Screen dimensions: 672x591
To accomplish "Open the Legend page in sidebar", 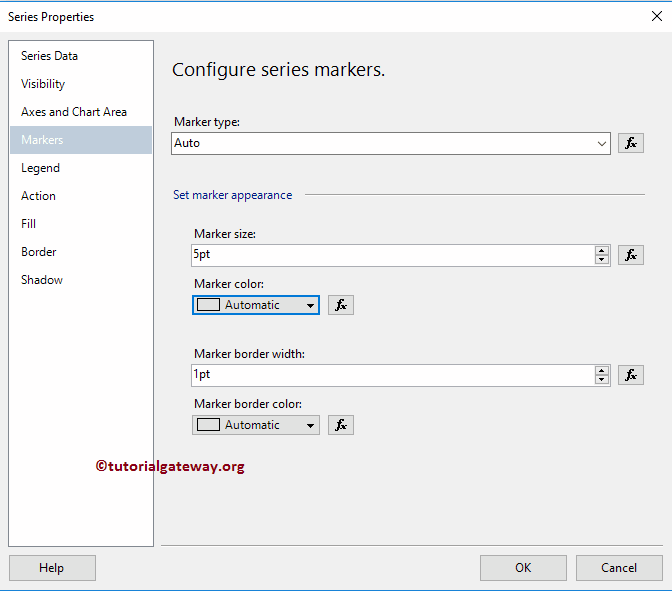I will (x=40, y=168).
